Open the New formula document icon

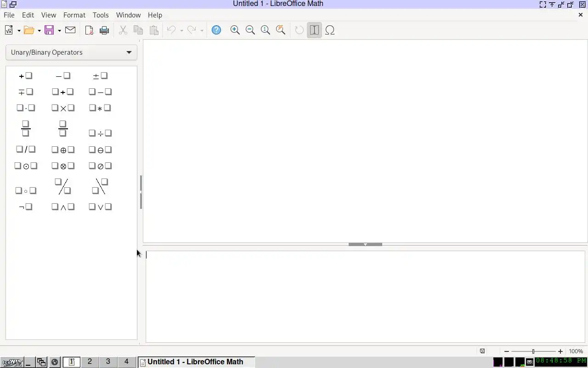[9, 30]
